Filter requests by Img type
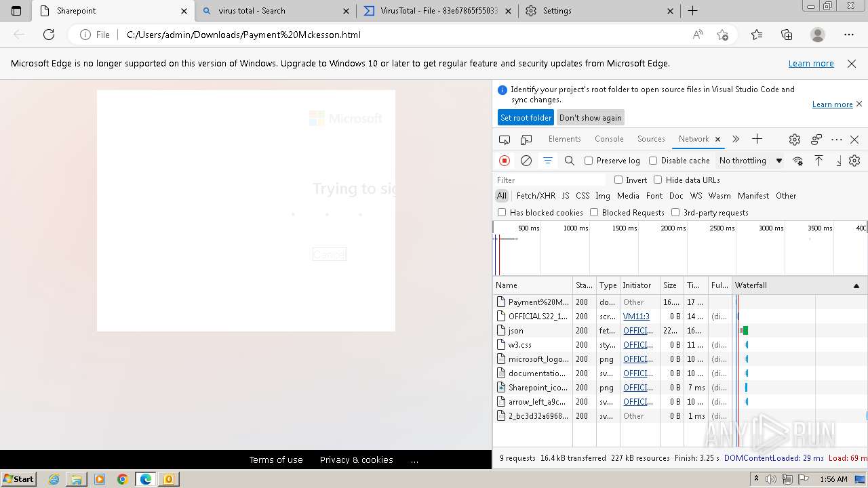This screenshot has width=868, height=488. pos(603,196)
